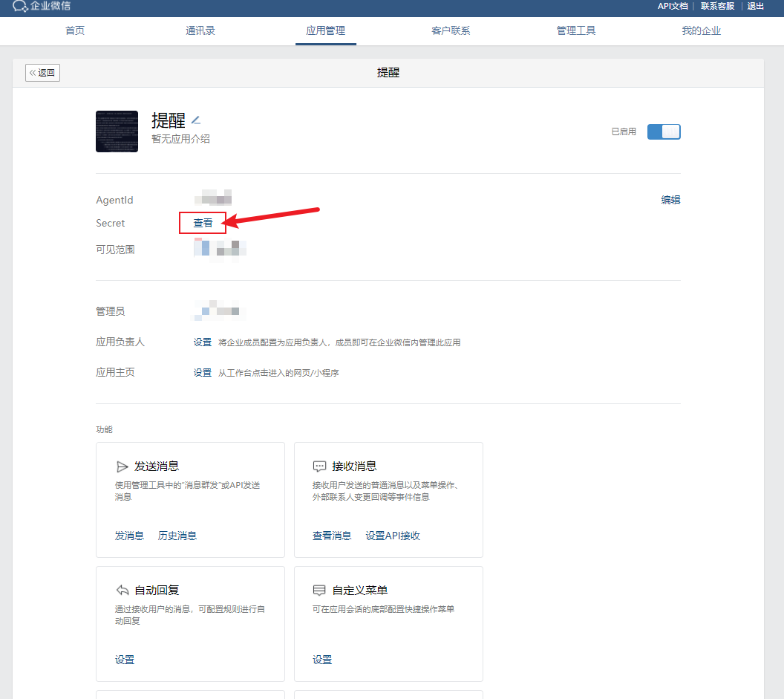
Task: Click the 发消息 link
Action: click(x=129, y=536)
